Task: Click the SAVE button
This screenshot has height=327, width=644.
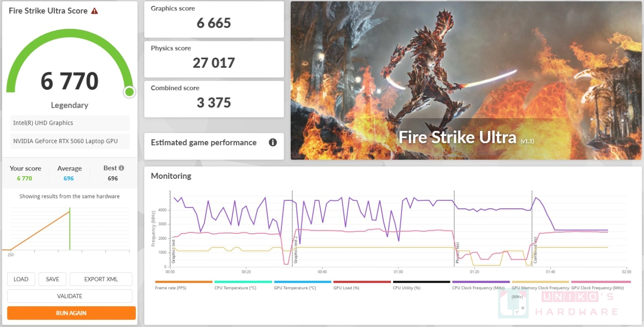Action: (52, 279)
